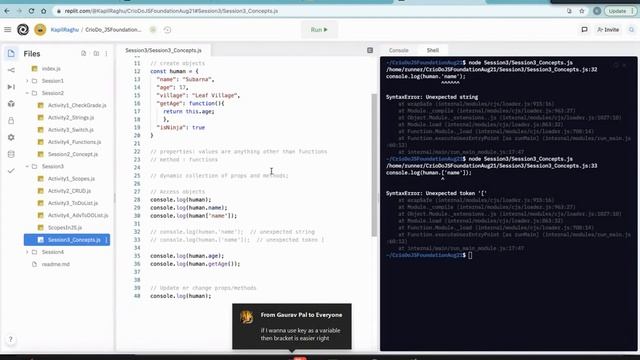Image resolution: width=640 pixels, height=360 pixels.
Task: Open options for Session3_Concepts.js file row
Action: click(107, 240)
